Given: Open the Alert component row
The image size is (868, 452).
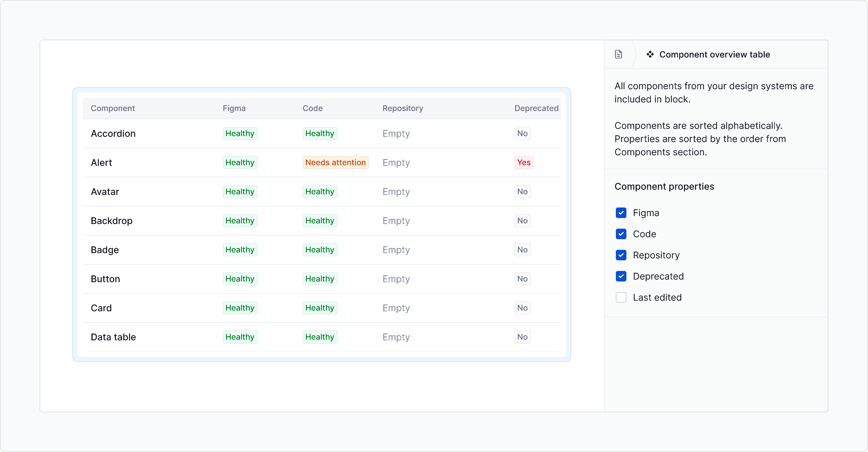Looking at the screenshot, I should coord(101,163).
